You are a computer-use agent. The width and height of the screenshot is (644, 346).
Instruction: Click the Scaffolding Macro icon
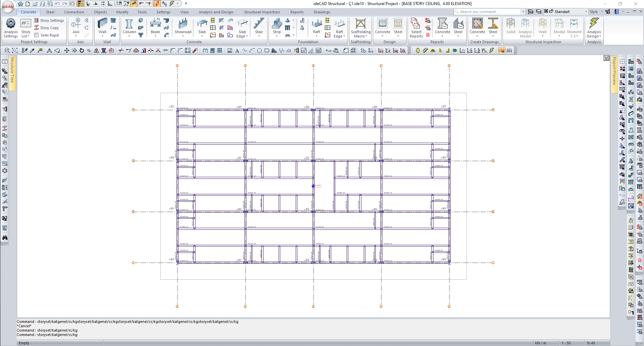coord(360,24)
